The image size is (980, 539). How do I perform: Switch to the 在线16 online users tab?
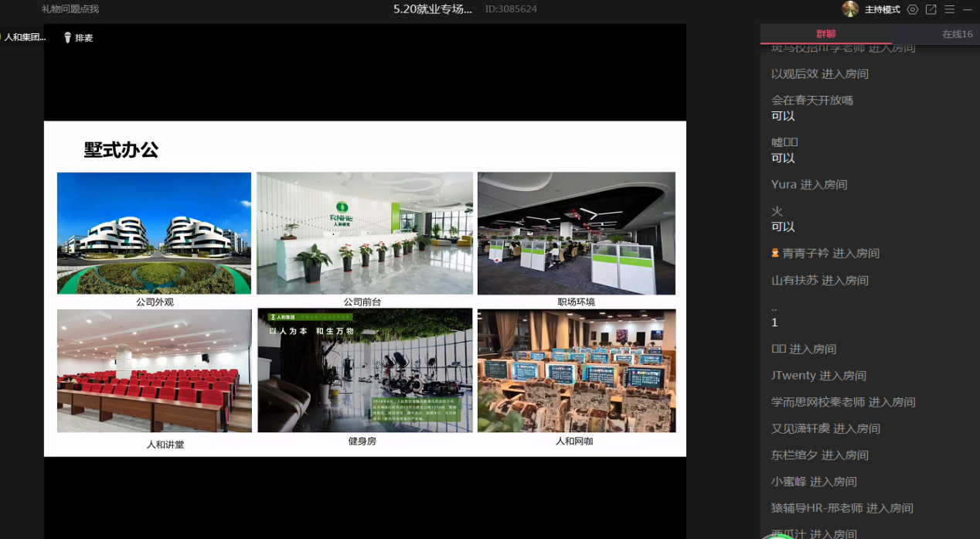click(x=956, y=34)
